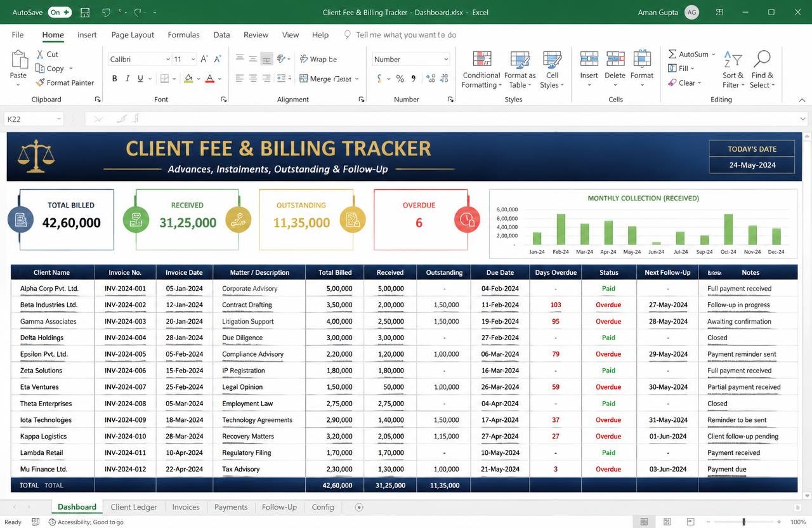Click the Middle Align icon
Image resolution: width=812 pixels, height=528 pixels.
tap(253, 58)
